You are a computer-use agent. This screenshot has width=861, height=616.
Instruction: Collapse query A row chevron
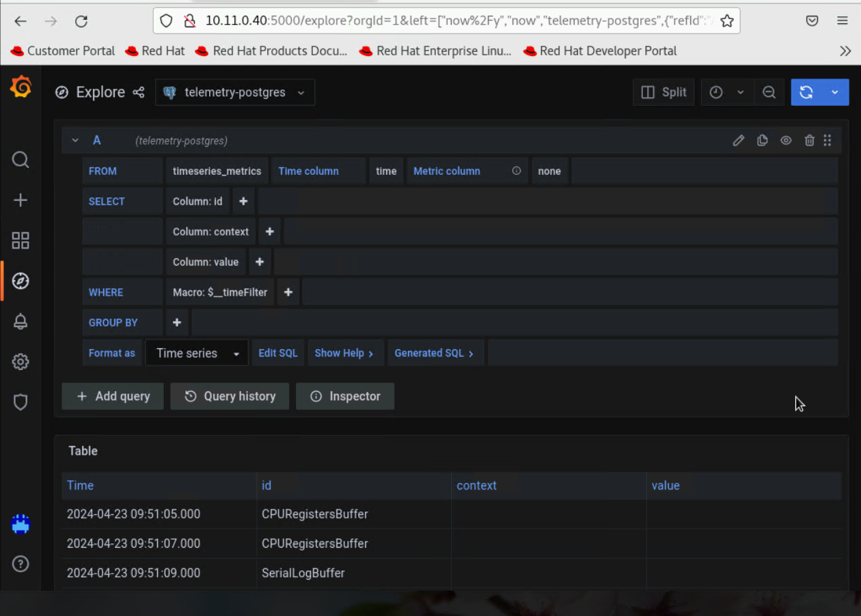point(75,141)
